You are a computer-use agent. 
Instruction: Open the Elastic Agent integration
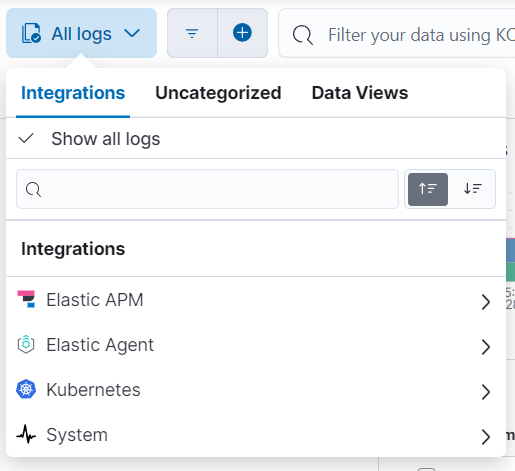point(256,345)
